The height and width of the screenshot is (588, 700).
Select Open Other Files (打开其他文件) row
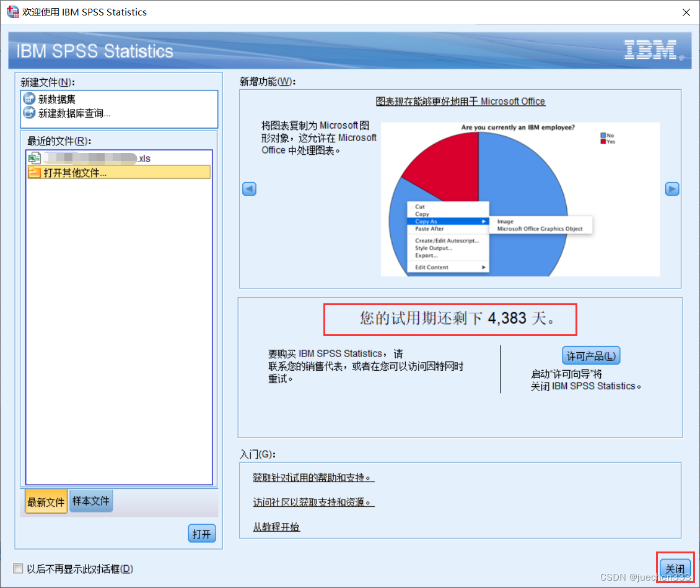119,173
